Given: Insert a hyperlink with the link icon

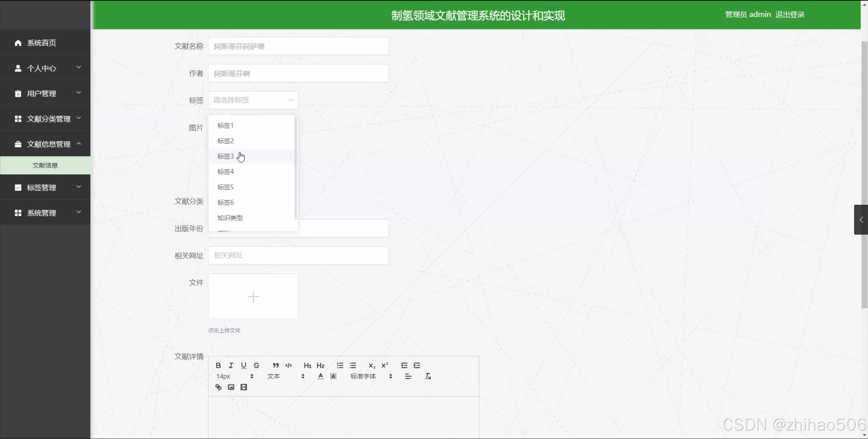Looking at the screenshot, I should pos(218,387).
